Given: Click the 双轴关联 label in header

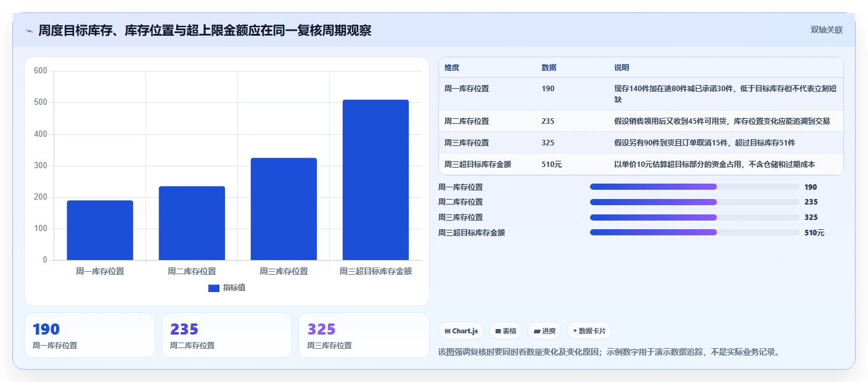Looking at the screenshot, I should point(826,30).
